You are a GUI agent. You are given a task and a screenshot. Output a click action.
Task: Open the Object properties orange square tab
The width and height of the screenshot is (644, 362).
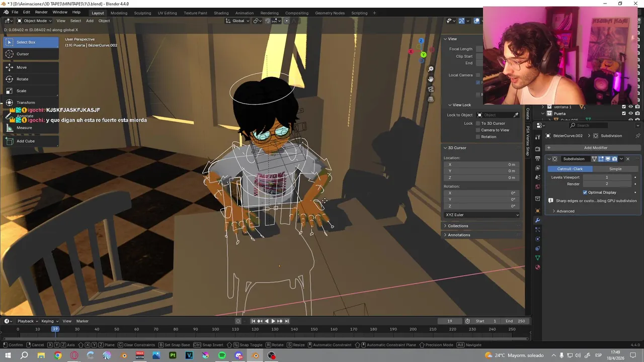point(538,211)
